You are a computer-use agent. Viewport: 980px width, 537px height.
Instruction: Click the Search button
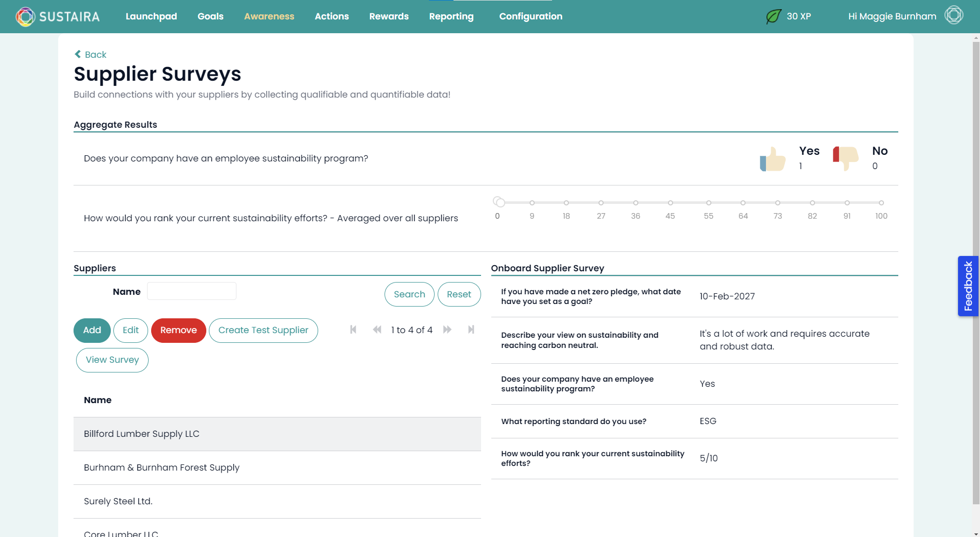tap(409, 294)
